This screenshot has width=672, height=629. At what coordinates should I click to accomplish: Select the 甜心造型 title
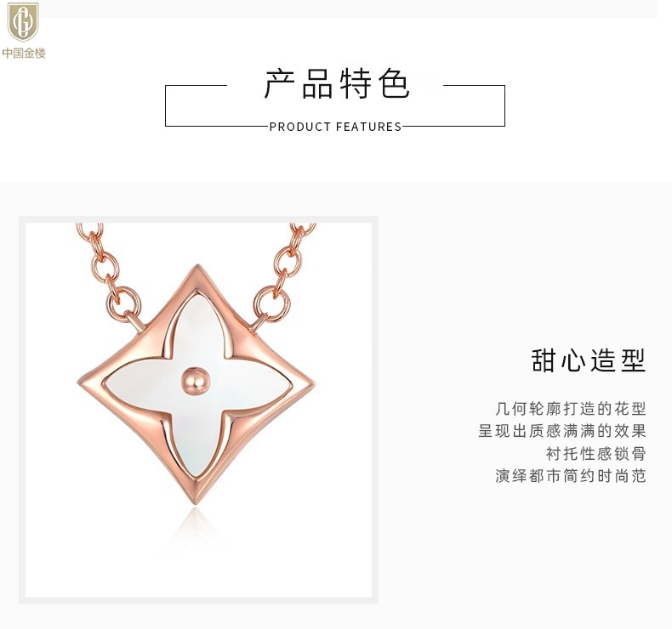tap(589, 360)
